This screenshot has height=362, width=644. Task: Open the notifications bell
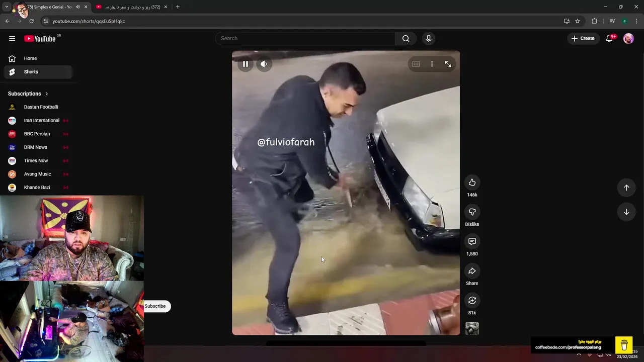point(609,38)
